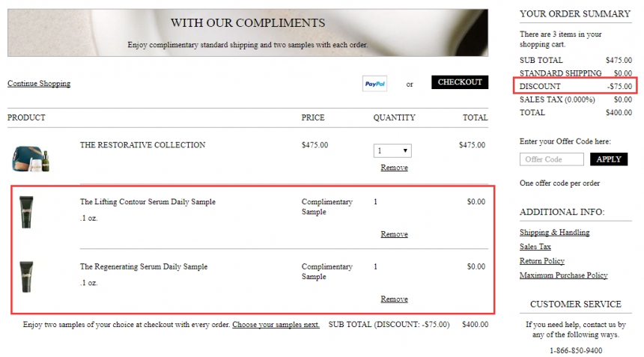The image size is (644, 357).
Task: Click the PayPal payment icon
Action: point(374,84)
